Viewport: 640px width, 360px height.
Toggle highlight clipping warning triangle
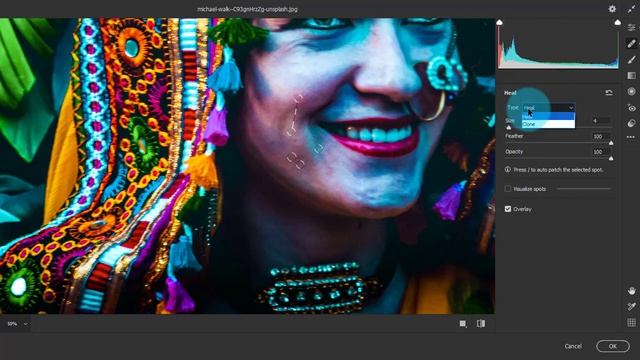tap(618, 22)
